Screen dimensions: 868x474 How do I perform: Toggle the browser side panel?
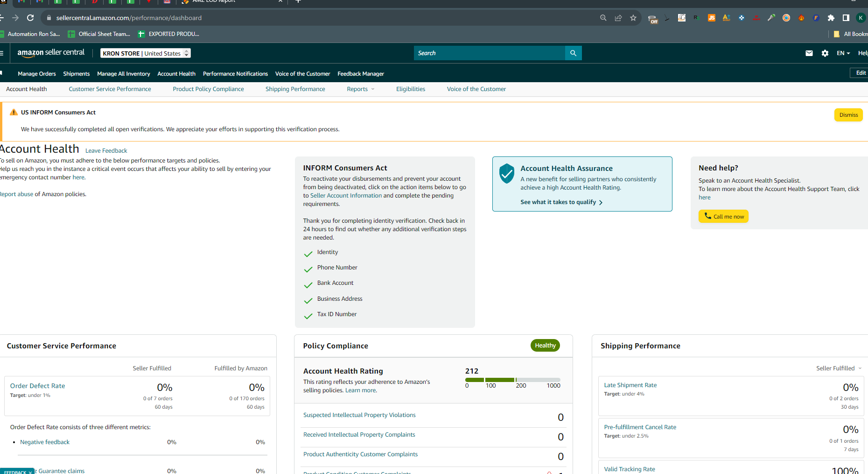click(846, 18)
